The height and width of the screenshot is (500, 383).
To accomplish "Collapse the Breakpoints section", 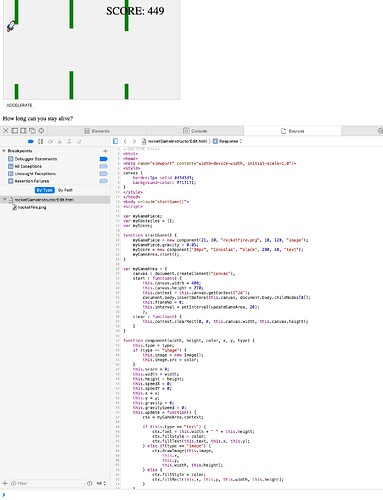I will [4, 151].
